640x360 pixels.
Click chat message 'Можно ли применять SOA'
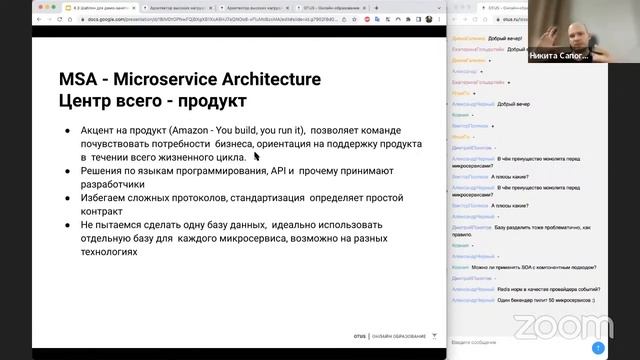tap(534, 268)
